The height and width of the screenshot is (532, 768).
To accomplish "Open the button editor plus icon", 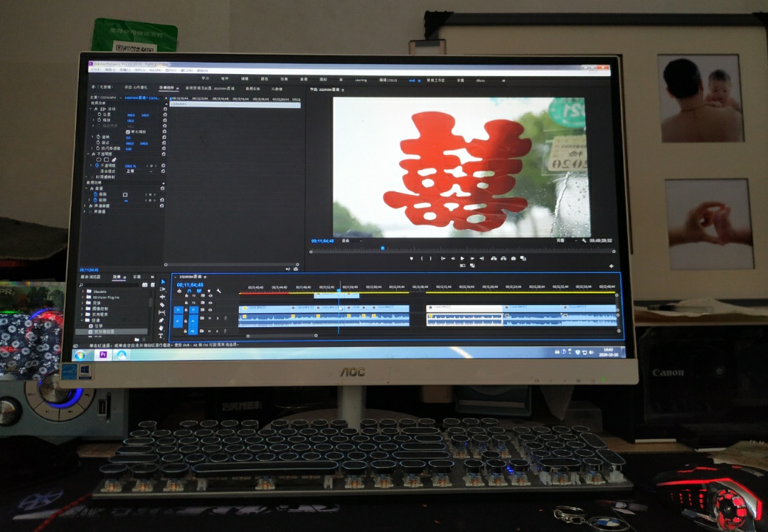I will (x=612, y=266).
